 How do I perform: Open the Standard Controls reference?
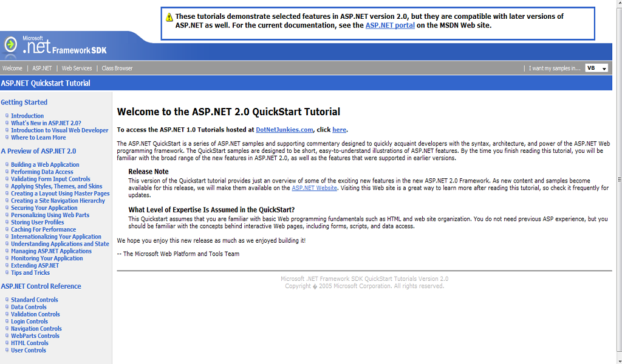(34, 299)
